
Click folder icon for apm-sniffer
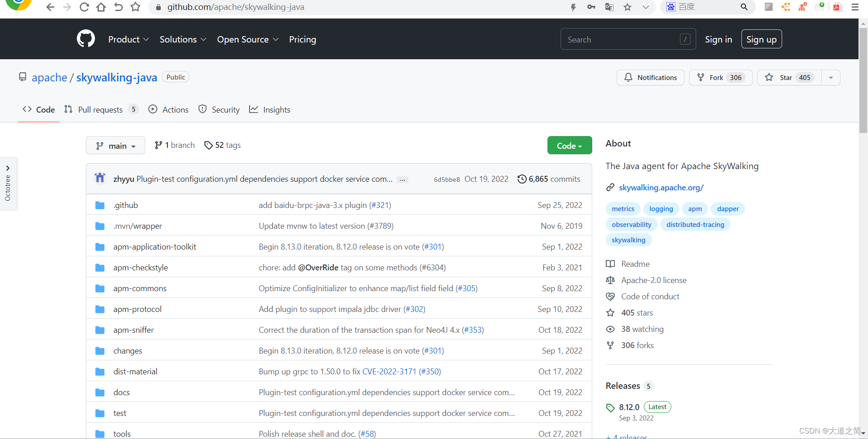click(100, 330)
